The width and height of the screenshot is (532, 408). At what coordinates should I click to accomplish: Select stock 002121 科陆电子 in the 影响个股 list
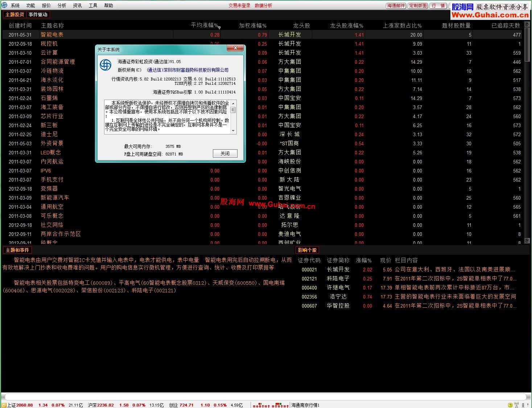(x=409, y=279)
